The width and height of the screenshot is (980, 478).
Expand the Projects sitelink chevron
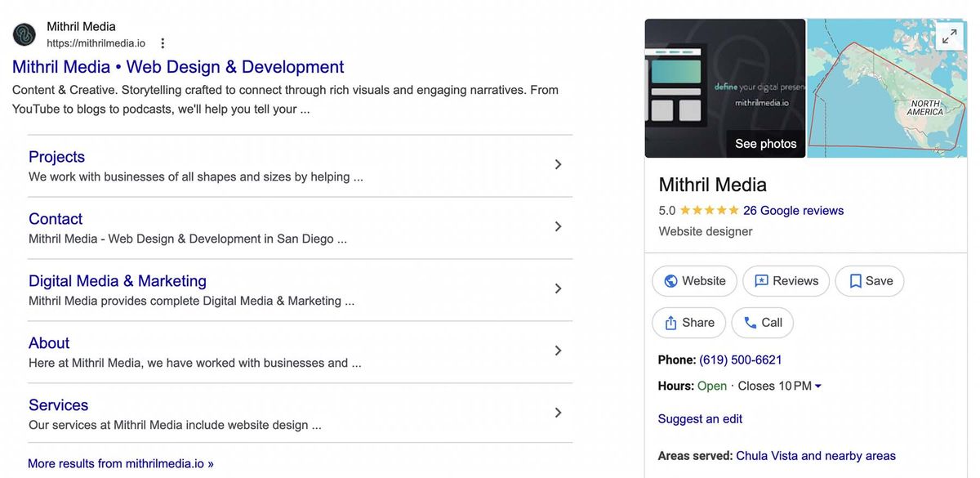pos(558,163)
